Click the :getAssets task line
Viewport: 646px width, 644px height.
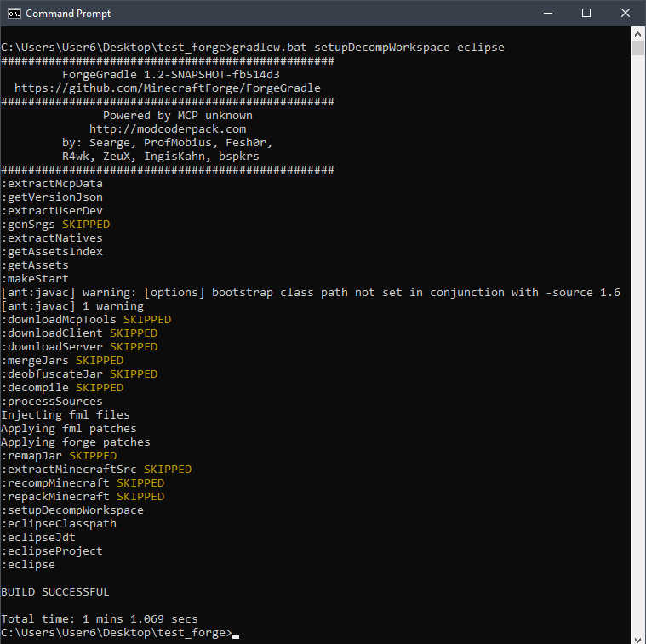coord(35,265)
